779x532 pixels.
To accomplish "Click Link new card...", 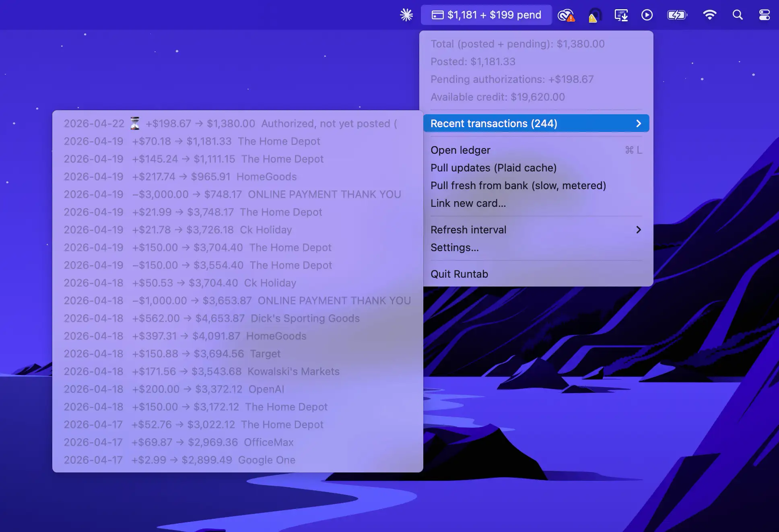I will pos(468,203).
